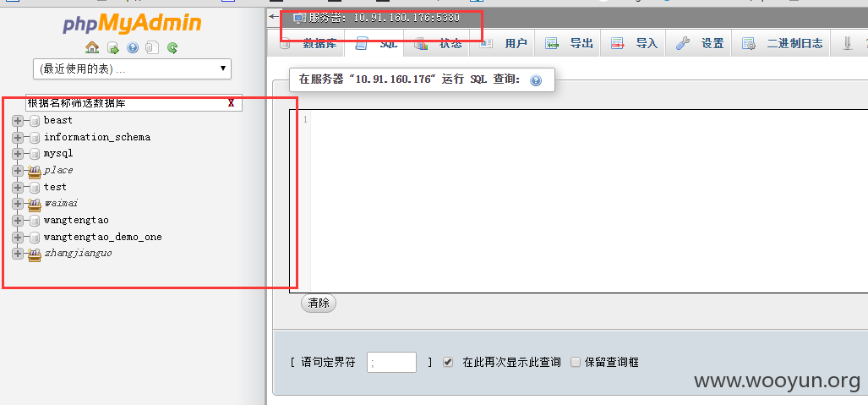The width and height of the screenshot is (868, 405).
Task: Open the information_schema database link
Action: point(97,137)
